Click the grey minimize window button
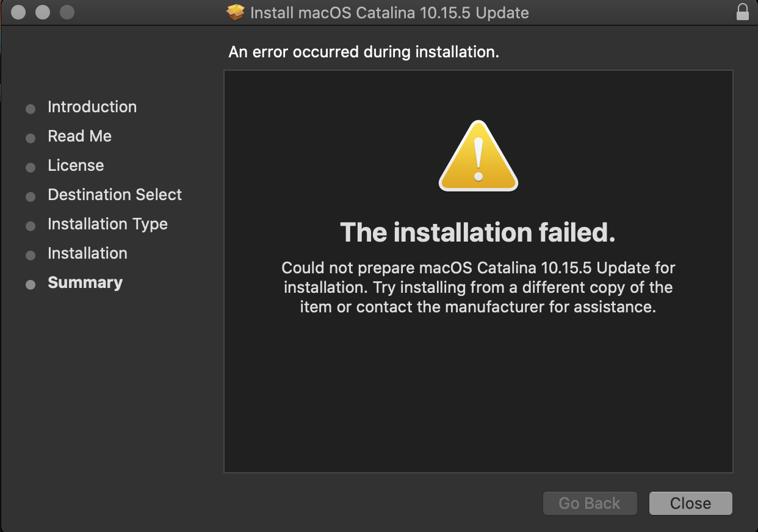The height and width of the screenshot is (532, 758). tap(43, 12)
